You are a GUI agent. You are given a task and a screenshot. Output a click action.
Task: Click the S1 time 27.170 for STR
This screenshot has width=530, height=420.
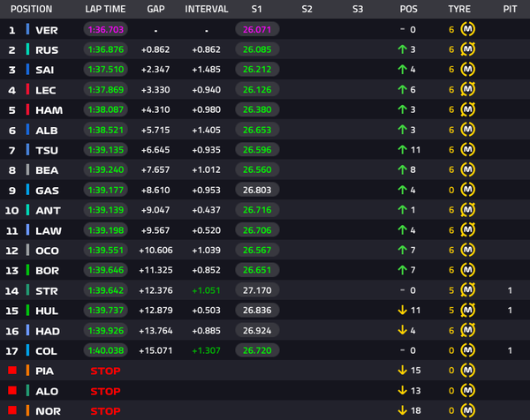pyautogui.click(x=257, y=290)
